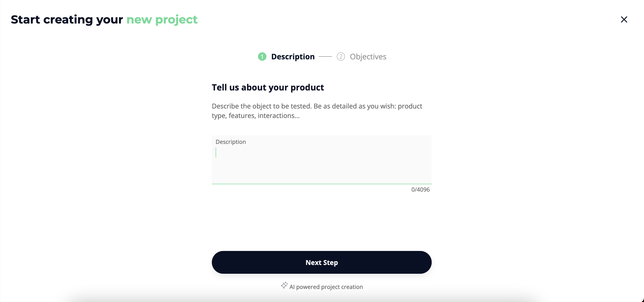Click the 0/4096 character counter

tap(420, 189)
